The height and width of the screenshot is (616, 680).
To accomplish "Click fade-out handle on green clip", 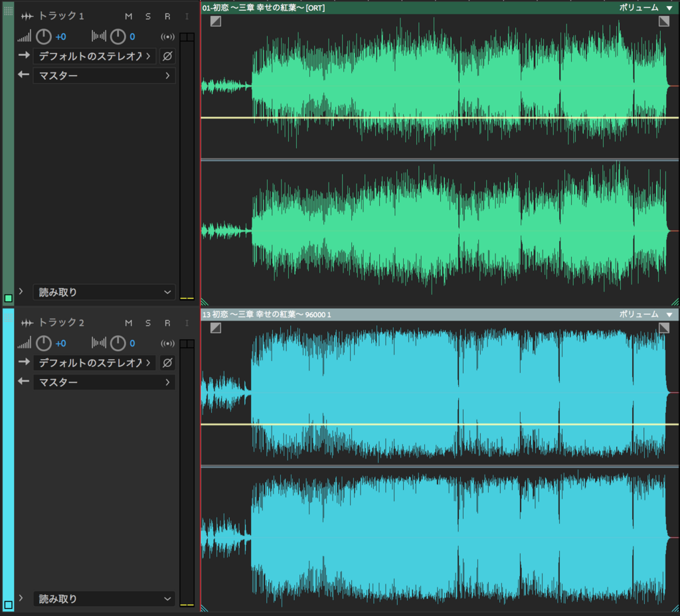I will pos(664,21).
